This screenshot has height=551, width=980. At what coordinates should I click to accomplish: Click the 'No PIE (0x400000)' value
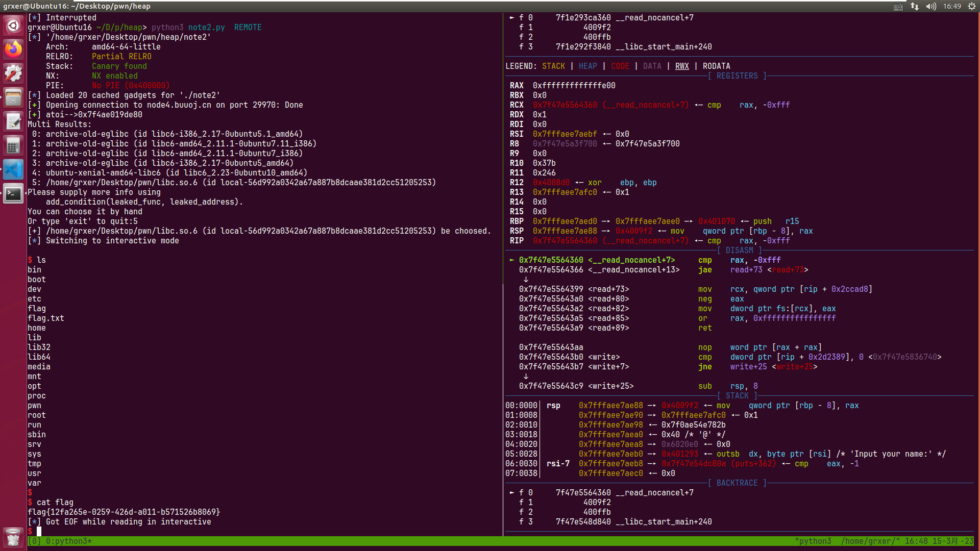(x=131, y=85)
